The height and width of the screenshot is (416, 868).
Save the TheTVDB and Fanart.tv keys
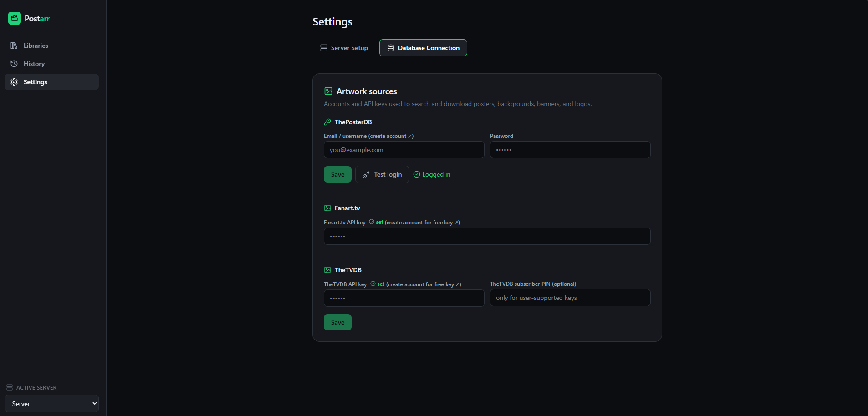click(337, 322)
